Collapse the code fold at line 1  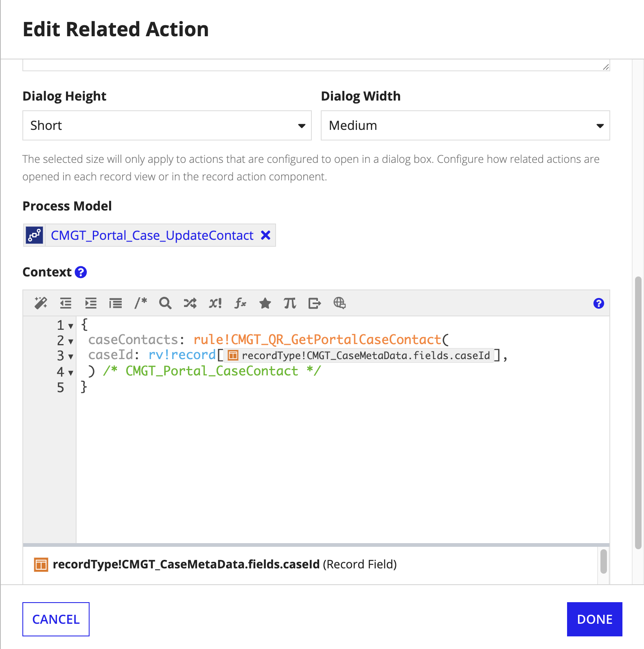71,326
